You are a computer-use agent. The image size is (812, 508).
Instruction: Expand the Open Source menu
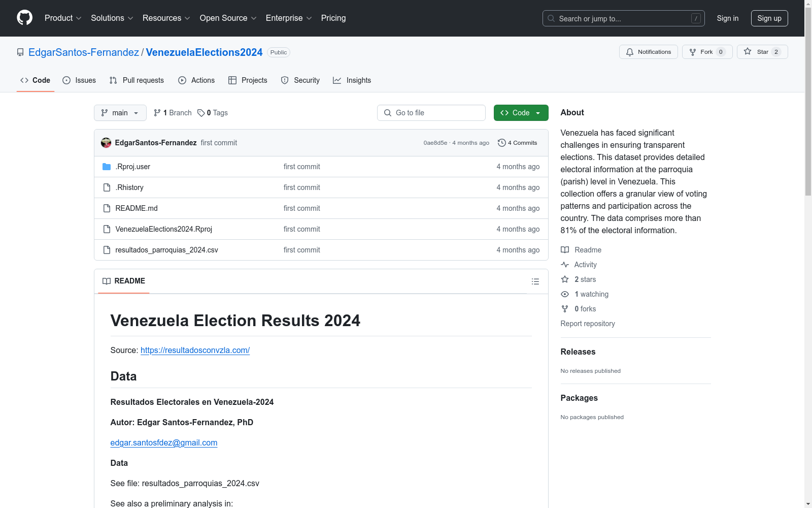tap(228, 18)
